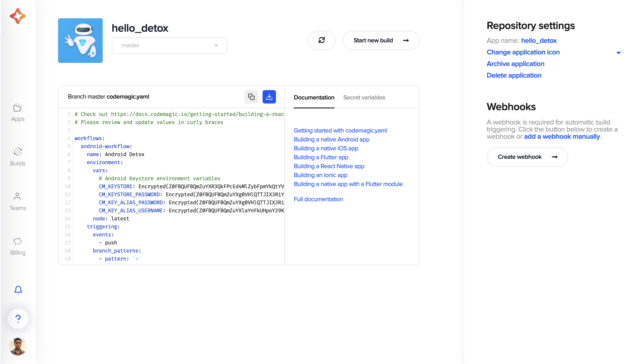
Task: Open the Billing page
Action: pos(18,246)
